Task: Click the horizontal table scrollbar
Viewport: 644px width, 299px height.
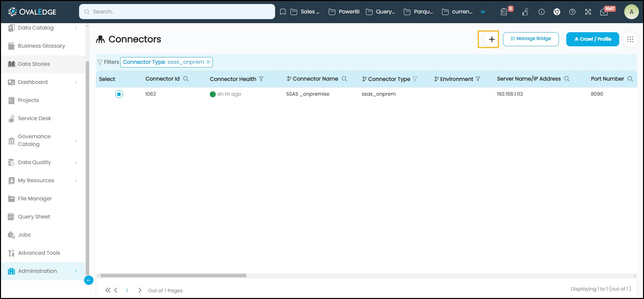Action: point(173,276)
